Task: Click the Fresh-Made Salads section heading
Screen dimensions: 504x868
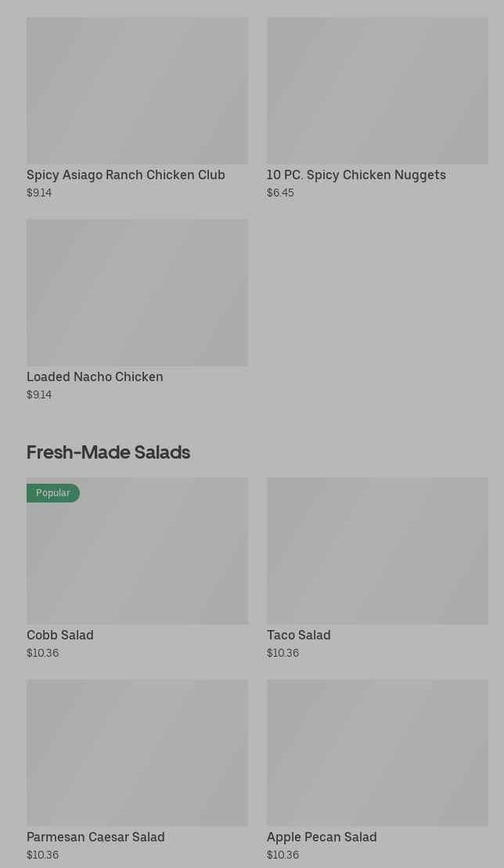Action: (x=108, y=452)
